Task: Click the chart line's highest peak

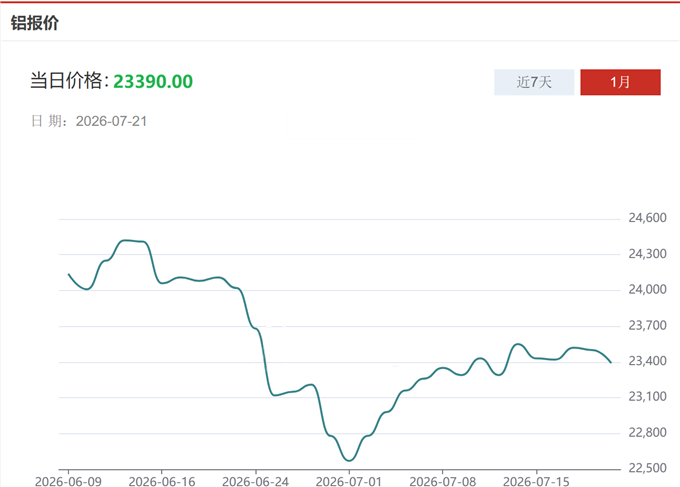Action: click(x=125, y=240)
